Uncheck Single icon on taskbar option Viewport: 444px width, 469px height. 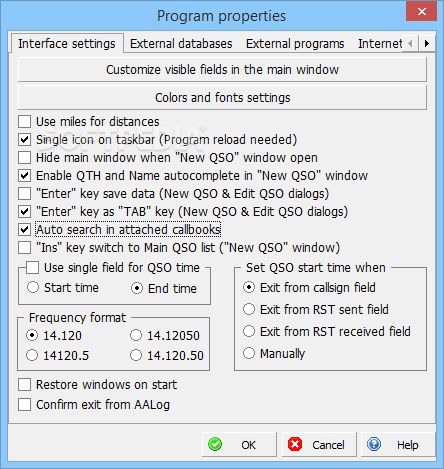point(25,140)
